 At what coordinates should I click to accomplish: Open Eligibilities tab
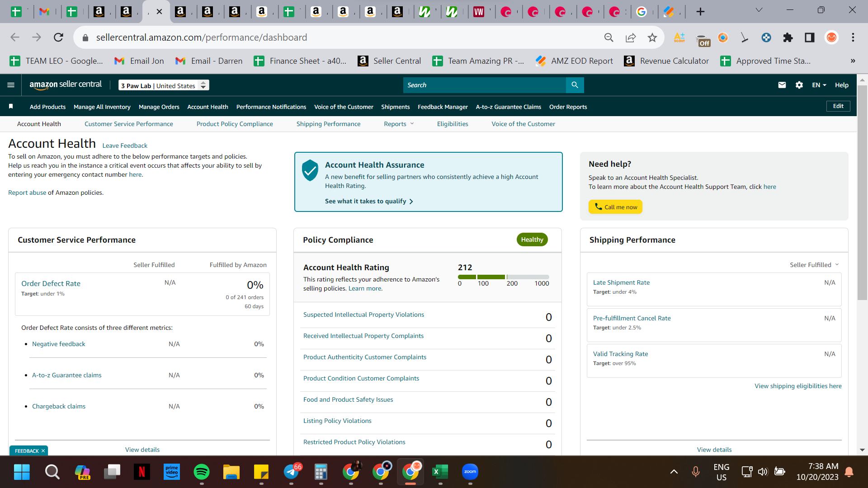(x=453, y=124)
